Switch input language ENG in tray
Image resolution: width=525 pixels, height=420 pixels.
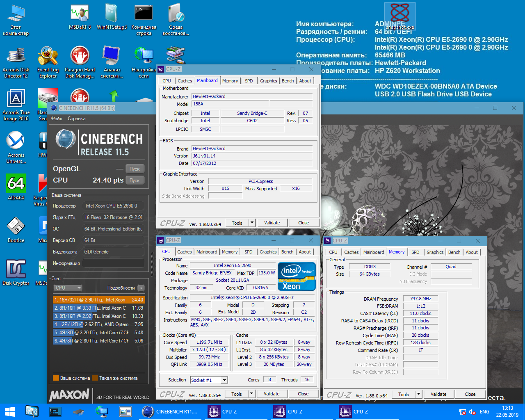[484, 412]
